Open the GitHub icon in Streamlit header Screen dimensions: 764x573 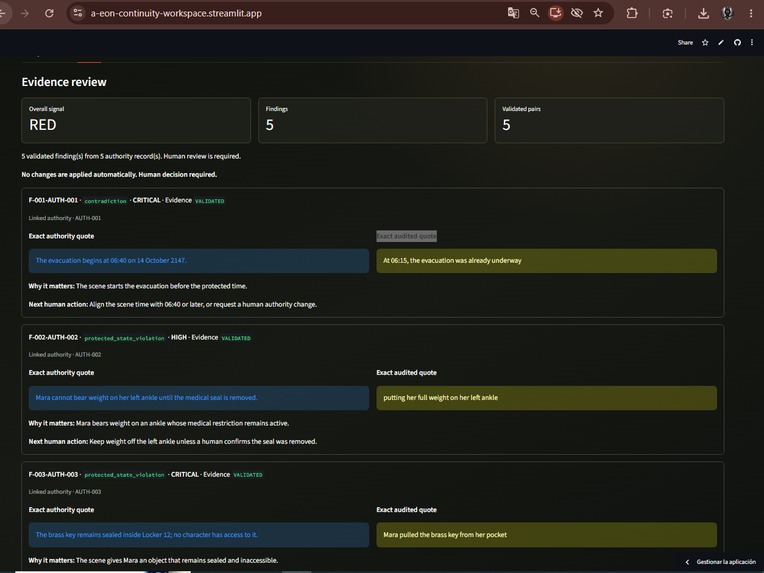pyautogui.click(x=737, y=42)
